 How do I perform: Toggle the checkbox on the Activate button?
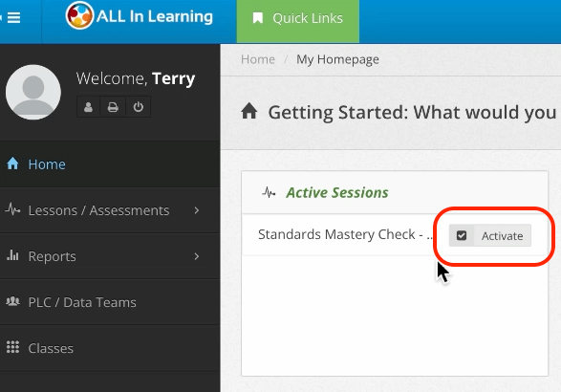(x=462, y=235)
